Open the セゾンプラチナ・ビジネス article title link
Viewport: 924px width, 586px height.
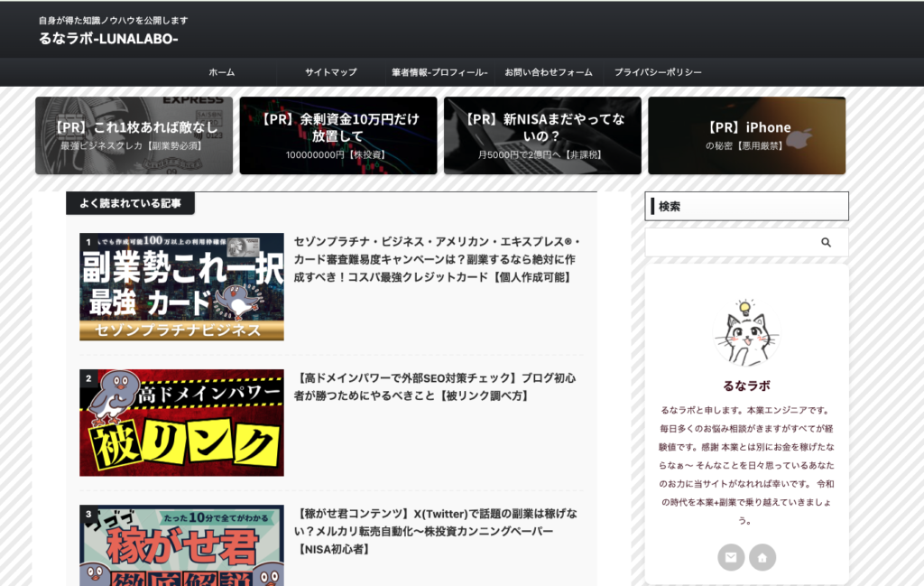(x=438, y=259)
